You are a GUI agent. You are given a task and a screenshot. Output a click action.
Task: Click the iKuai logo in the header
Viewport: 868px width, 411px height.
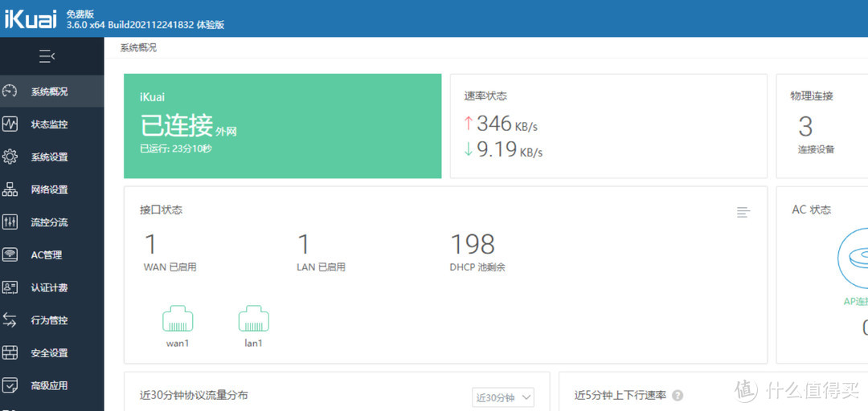(x=31, y=18)
